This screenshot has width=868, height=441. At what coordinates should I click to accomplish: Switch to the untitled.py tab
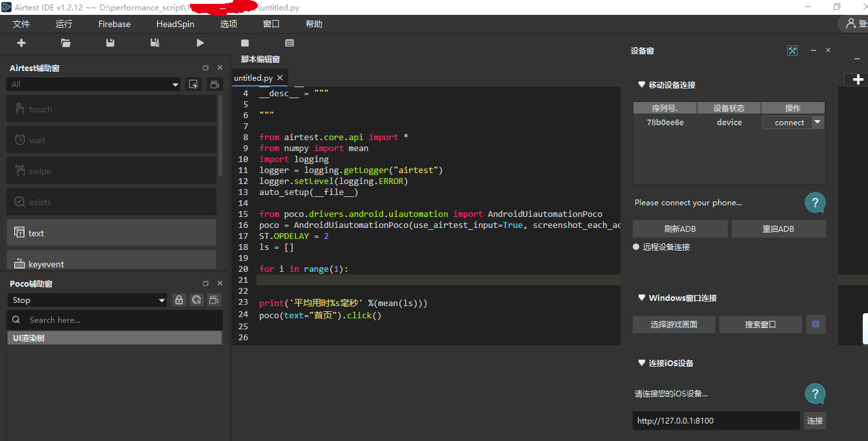click(x=253, y=77)
